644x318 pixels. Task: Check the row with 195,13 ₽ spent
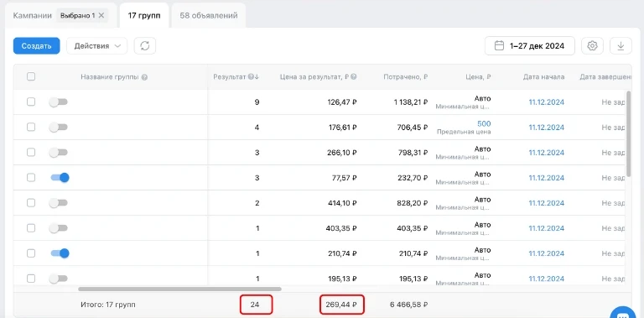point(31,279)
